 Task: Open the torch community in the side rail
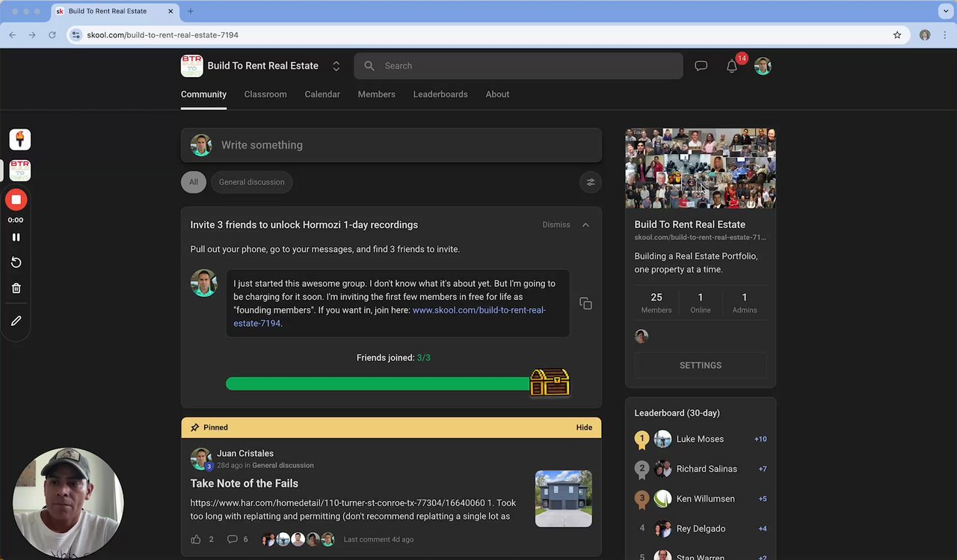click(20, 139)
